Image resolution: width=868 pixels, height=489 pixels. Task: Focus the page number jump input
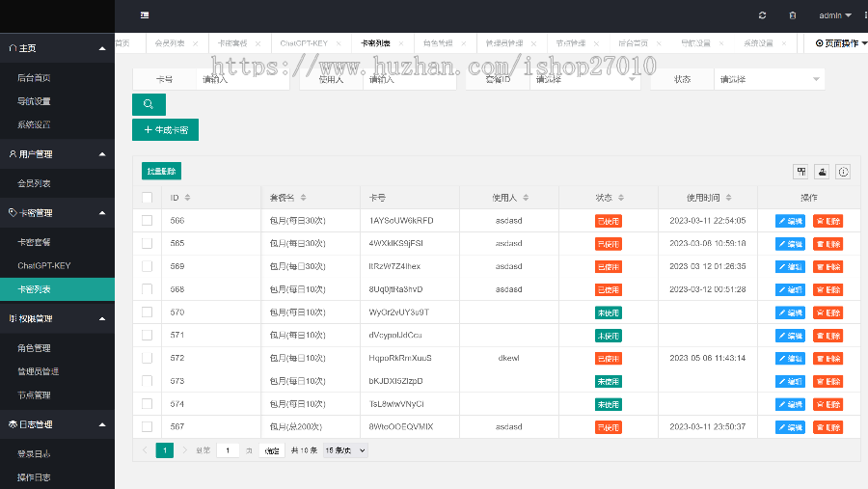[228, 450]
